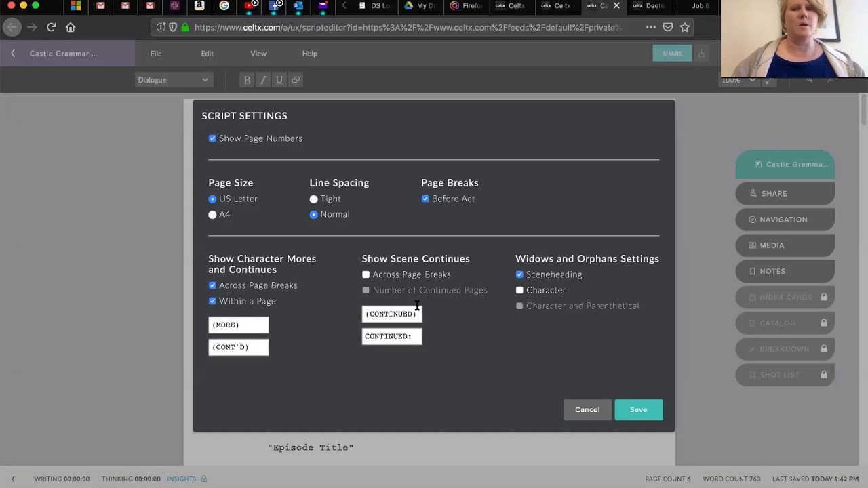Click the insert link icon in the toolbar
868x488 pixels.
(x=295, y=80)
